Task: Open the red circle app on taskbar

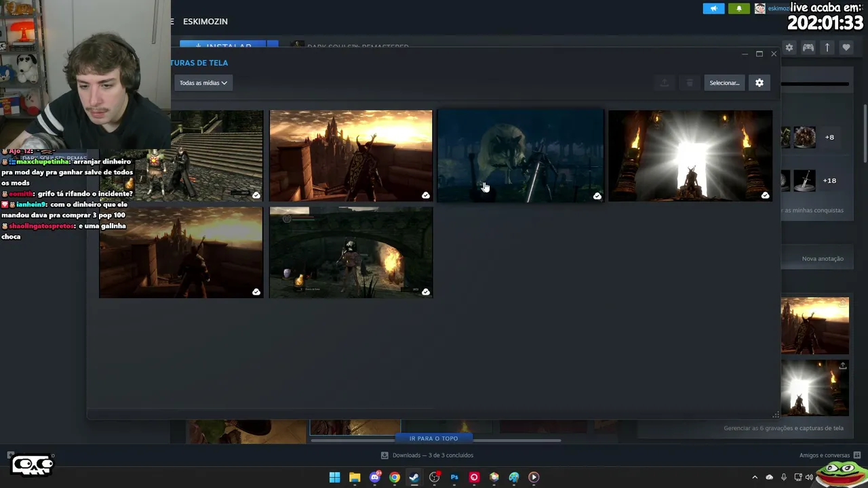Action: click(x=474, y=477)
